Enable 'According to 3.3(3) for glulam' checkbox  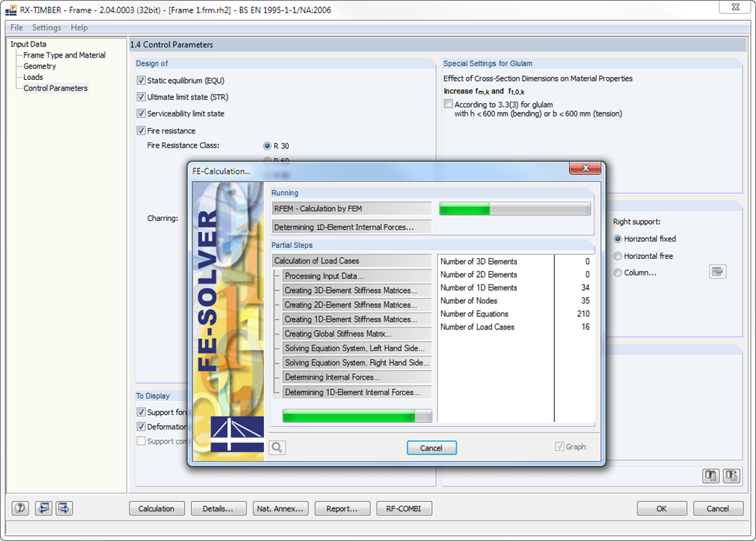click(x=449, y=104)
